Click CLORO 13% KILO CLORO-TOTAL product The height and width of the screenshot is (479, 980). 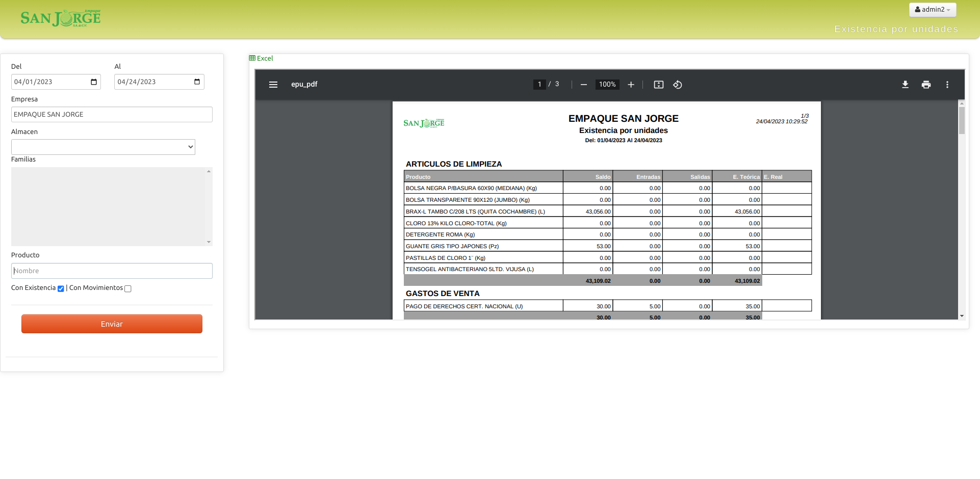456,224
